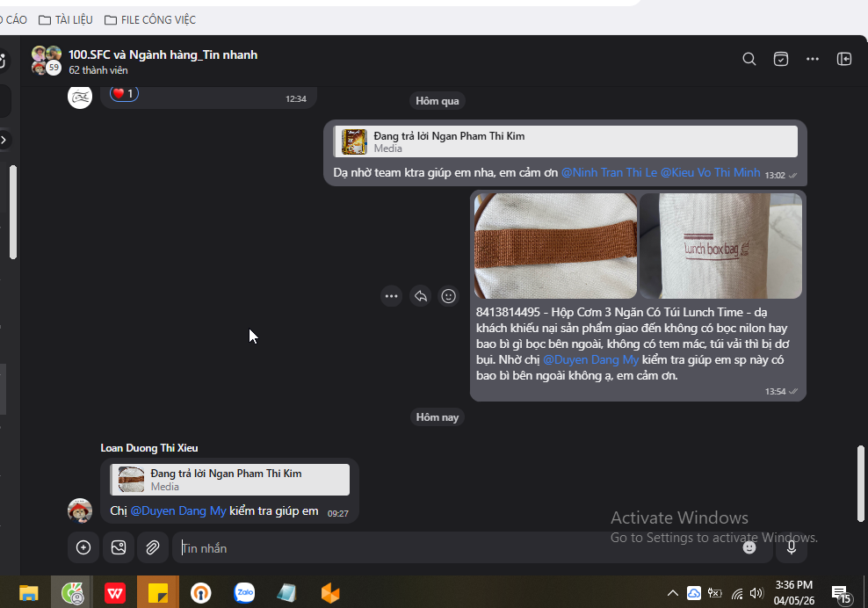Click the quoted reply in the 13:02 message
Screen dimensions: 868x608
coord(566,141)
